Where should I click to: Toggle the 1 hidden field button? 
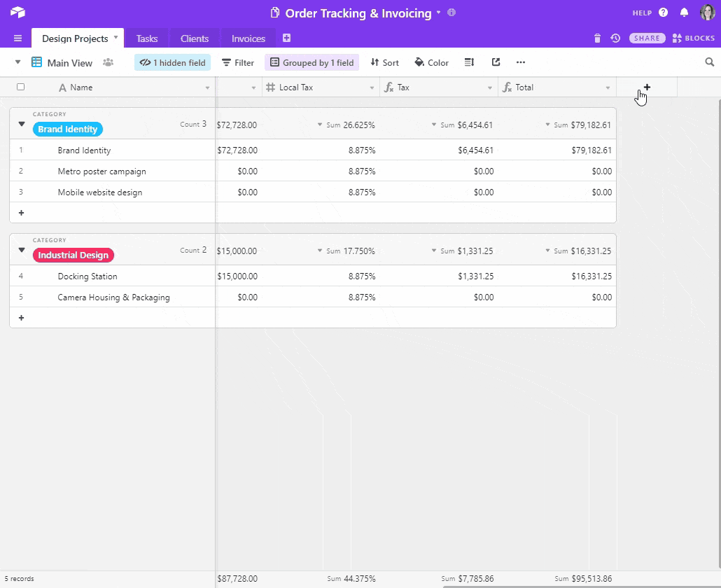(x=172, y=63)
